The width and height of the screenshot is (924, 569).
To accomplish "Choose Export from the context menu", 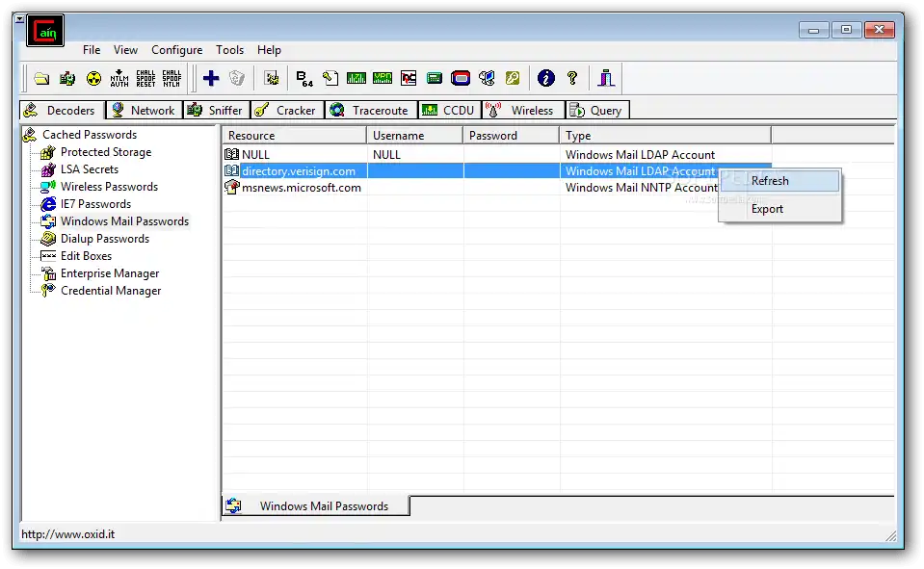I will tap(767, 209).
